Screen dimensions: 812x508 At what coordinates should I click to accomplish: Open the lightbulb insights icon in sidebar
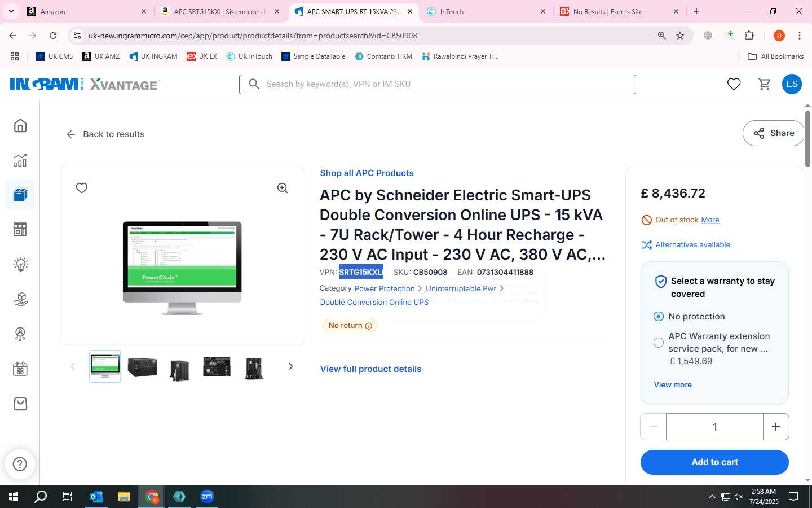tap(20, 264)
